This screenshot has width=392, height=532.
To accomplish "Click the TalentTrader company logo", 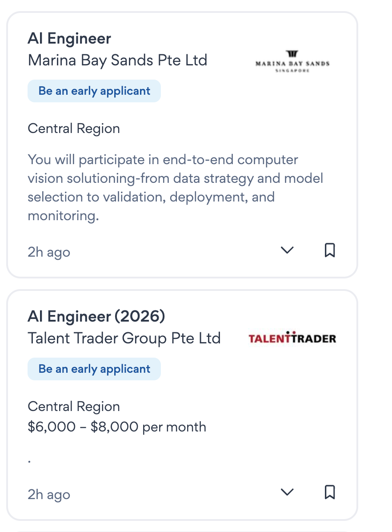I will pos(292,338).
